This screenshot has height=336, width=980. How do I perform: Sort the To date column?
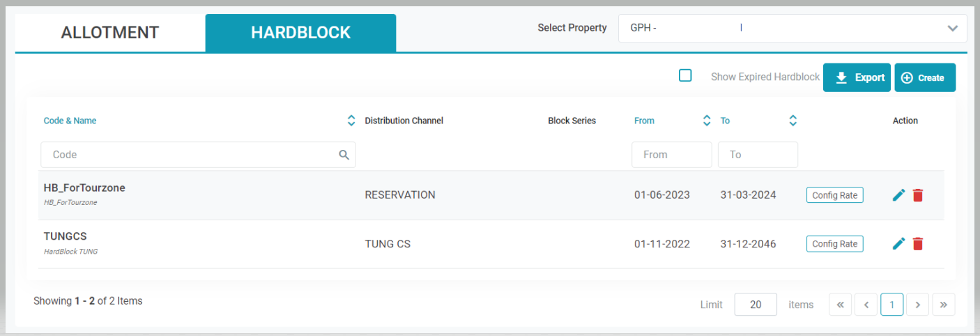tap(793, 121)
